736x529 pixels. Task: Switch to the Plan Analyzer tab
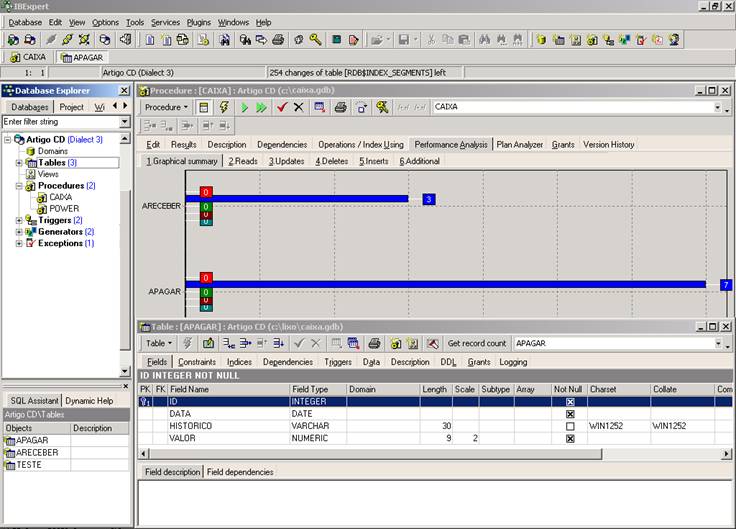[519, 144]
